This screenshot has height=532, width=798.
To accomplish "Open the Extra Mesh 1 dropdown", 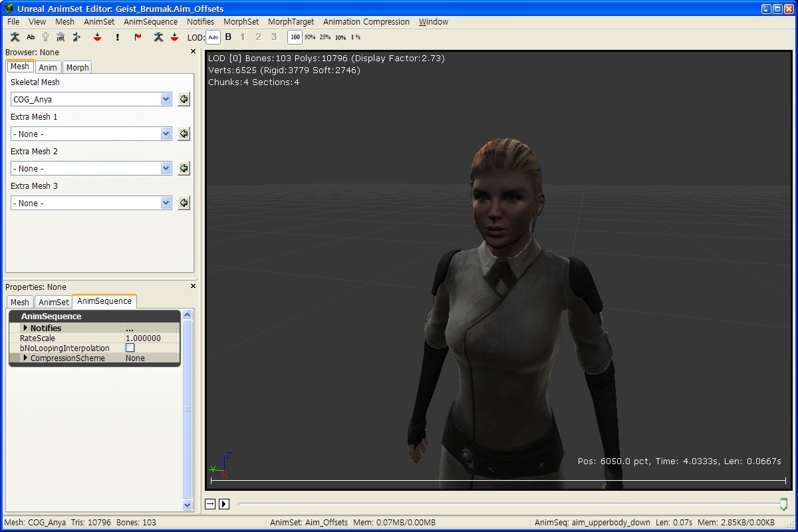I will pyautogui.click(x=166, y=134).
